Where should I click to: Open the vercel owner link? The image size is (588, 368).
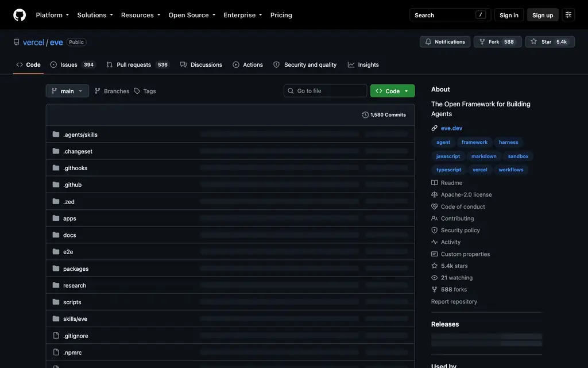coord(33,42)
